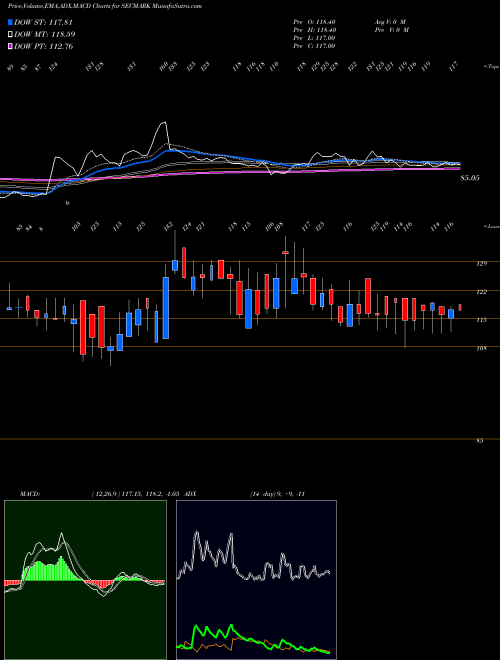Image resolution: width=500 pixels, height=660 pixels.
Task: Click the Tops arrow label at the right edge
Action: point(491,67)
